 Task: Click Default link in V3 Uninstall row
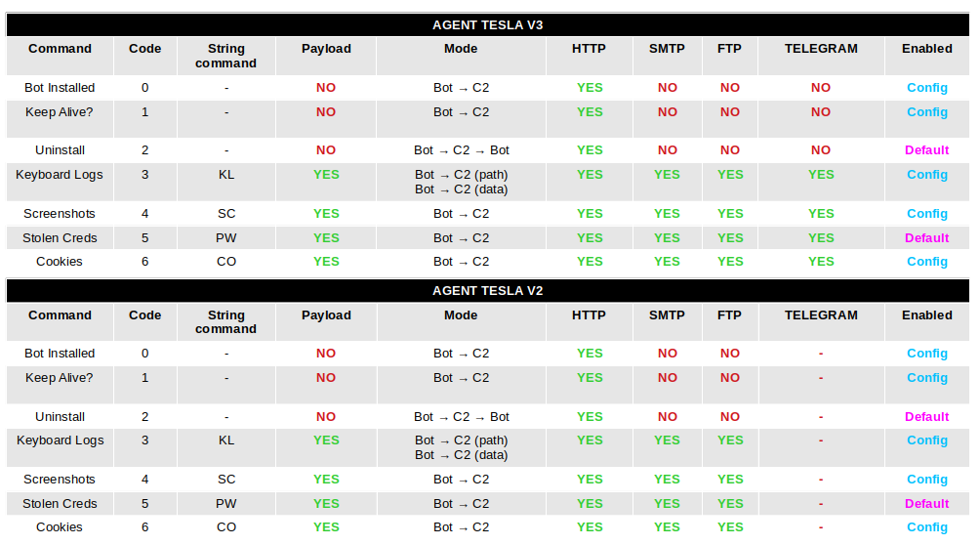[926, 150]
